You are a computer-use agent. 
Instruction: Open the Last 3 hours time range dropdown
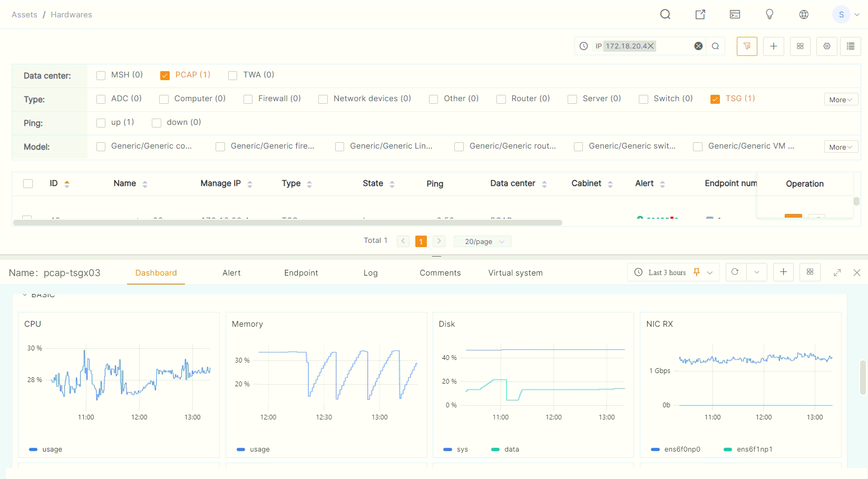[x=673, y=272]
